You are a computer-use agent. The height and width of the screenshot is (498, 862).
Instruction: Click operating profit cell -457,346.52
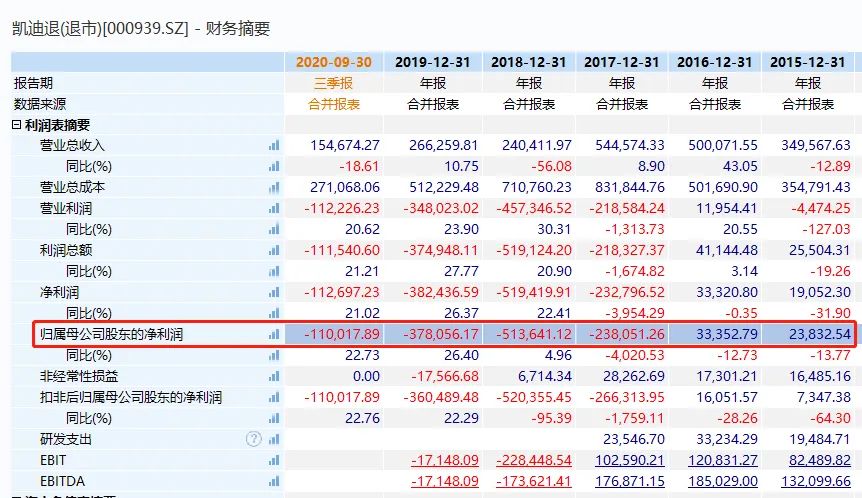(x=534, y=208)
